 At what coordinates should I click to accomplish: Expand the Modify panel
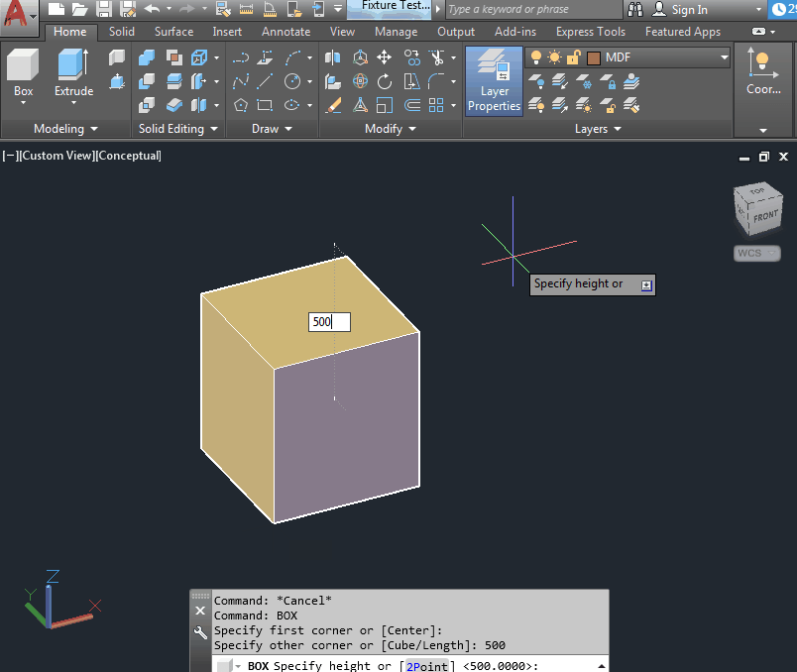(x=391, y=129)
